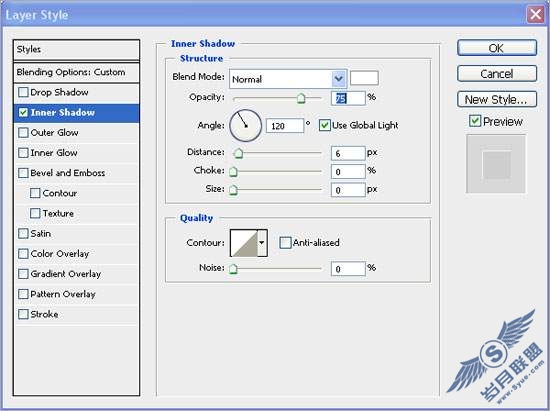Enable the Contour sub-option checkbox
Screen dimensions: 550x411
[x=35, y=193]
